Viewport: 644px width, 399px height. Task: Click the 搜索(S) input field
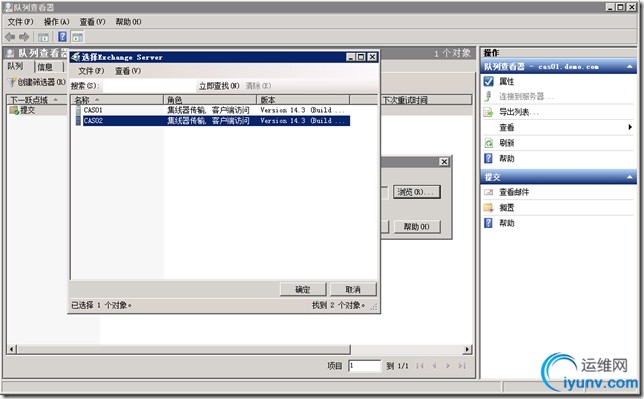point(149,85)
